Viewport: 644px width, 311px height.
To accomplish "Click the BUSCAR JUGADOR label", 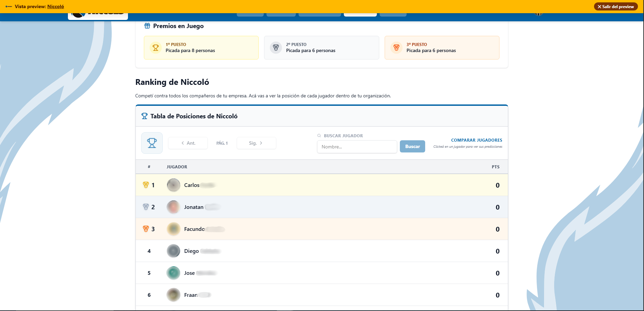I will [343, 136].
